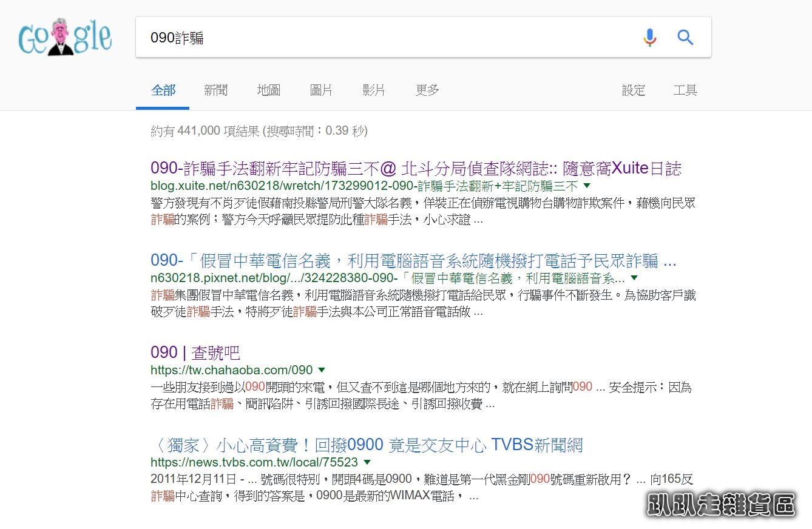This screenshot has width=812, height=529.
Task: Start voice search with microphone icon
Action: tap(649, 38)
